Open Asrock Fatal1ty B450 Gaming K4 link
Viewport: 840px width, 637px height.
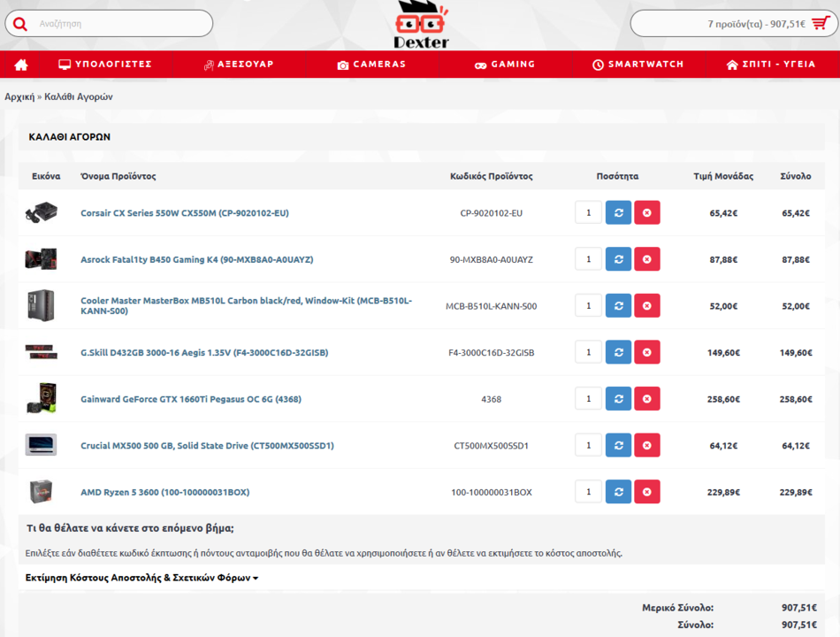196,259
